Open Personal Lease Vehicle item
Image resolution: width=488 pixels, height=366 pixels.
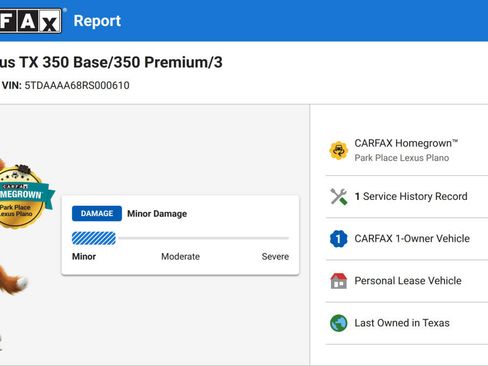pos(408,281)
